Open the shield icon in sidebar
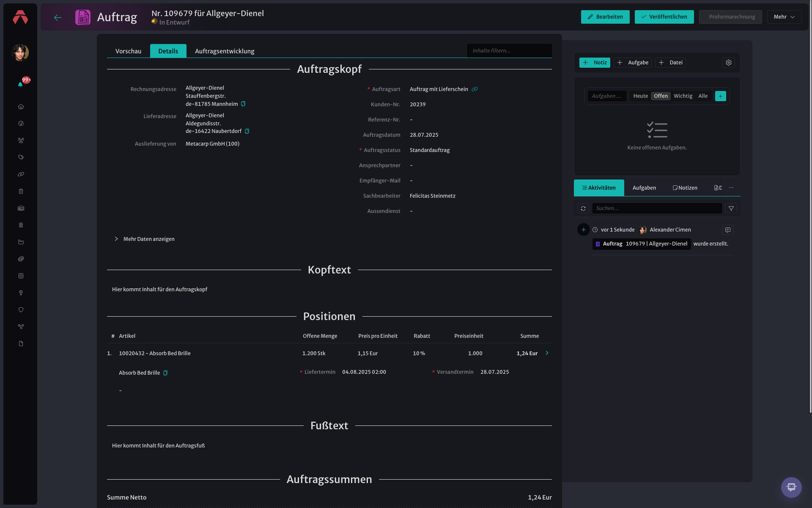The height and width of the screenshot is (508, 812). pyautogui.click(x=21, y=310)
